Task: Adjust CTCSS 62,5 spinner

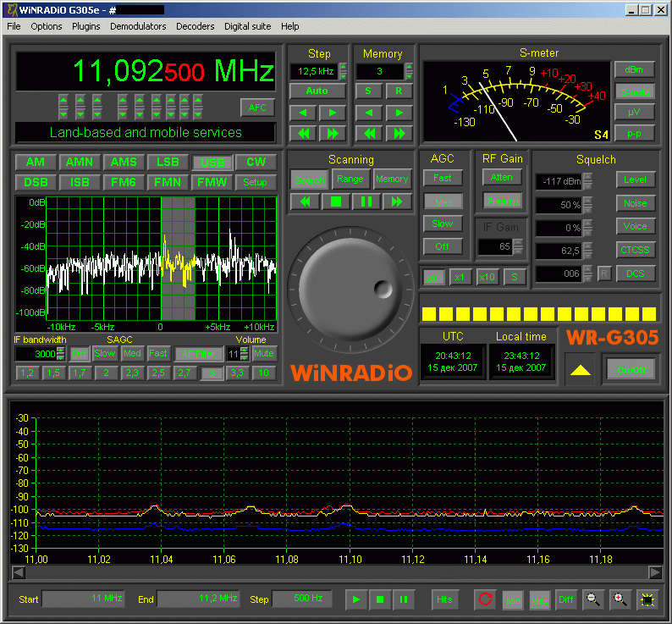Action: pos(588,251)
